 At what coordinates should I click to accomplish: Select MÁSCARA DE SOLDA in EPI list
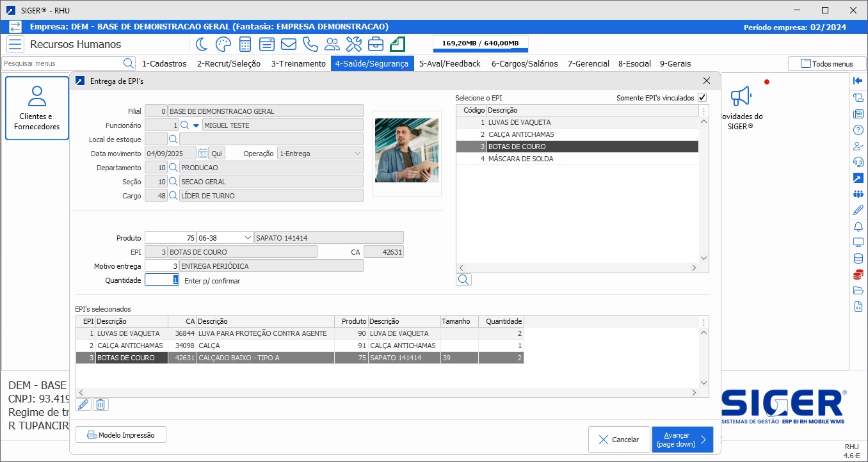[x=520, y=159]
